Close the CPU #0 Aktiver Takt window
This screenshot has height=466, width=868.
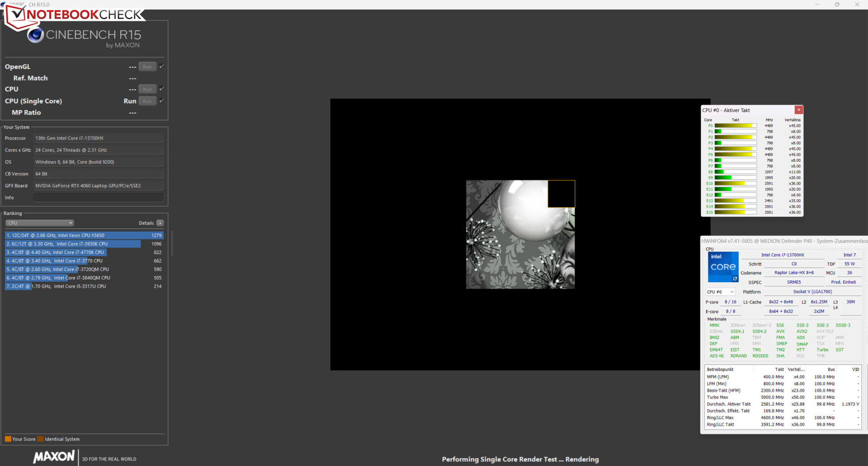pos(798,110)
